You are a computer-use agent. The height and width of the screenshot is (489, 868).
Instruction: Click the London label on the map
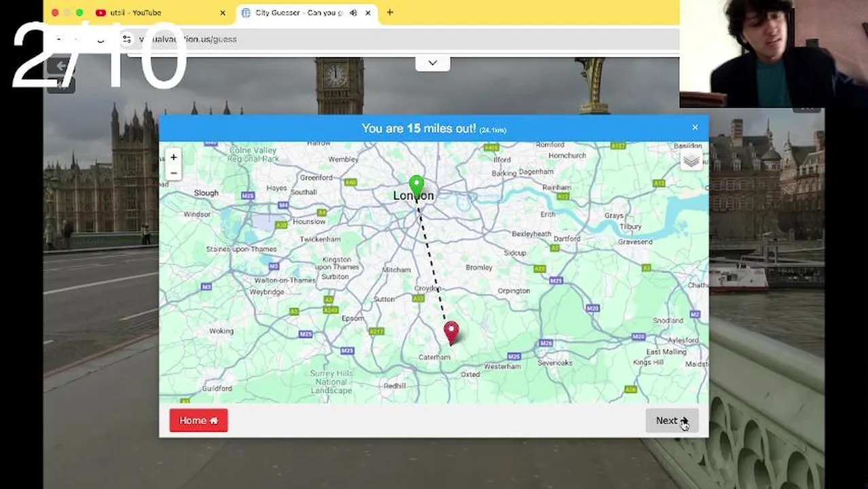point(413,196)
